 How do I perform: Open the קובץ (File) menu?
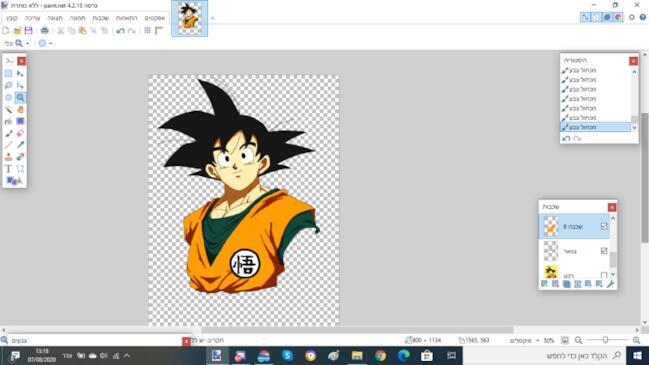click(12, 18)
